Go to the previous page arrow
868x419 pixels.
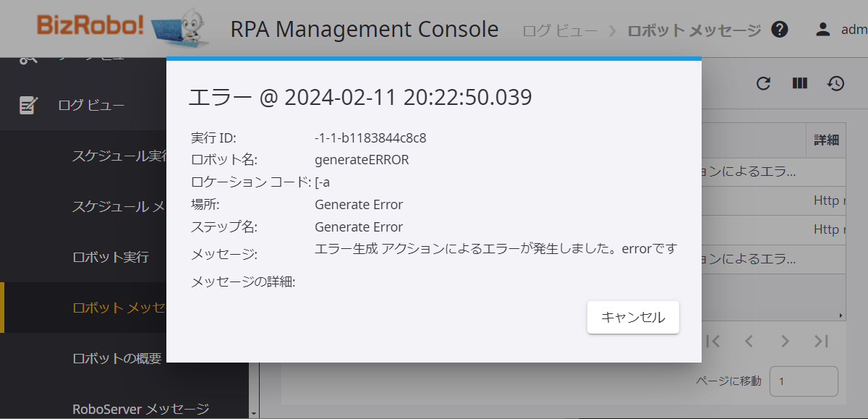[749, 341]
